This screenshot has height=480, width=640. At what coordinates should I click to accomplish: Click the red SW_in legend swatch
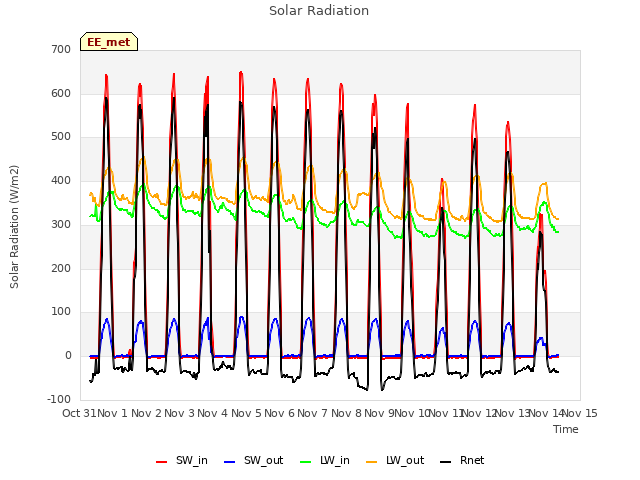click(x=162, y=462)
